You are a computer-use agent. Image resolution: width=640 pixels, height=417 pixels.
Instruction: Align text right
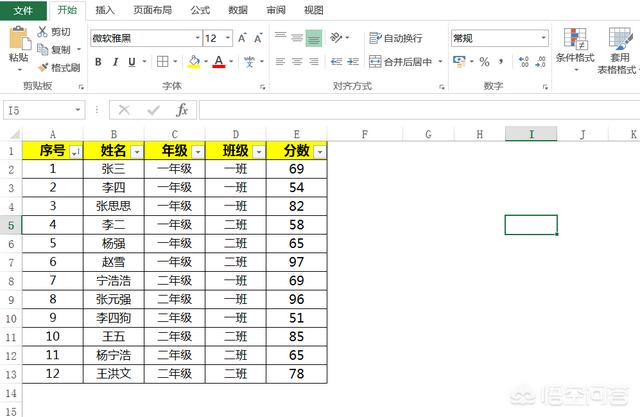pyautogui.click(x=314, y=62)
